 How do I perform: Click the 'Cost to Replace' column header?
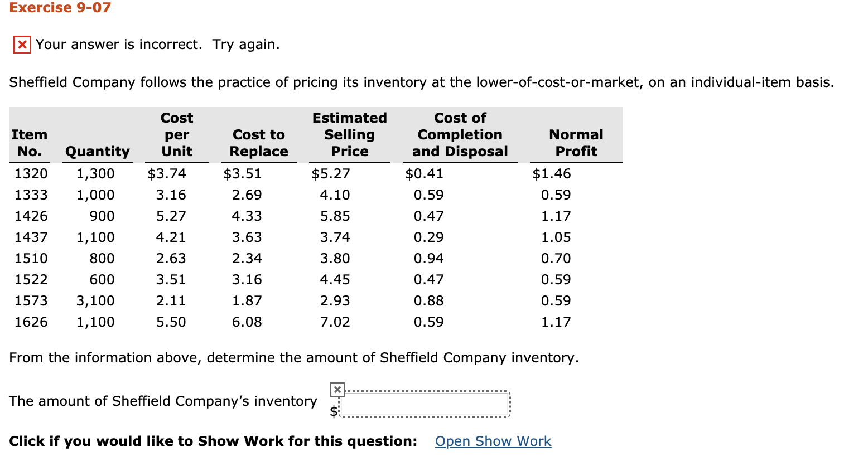(x=258, y=143)
